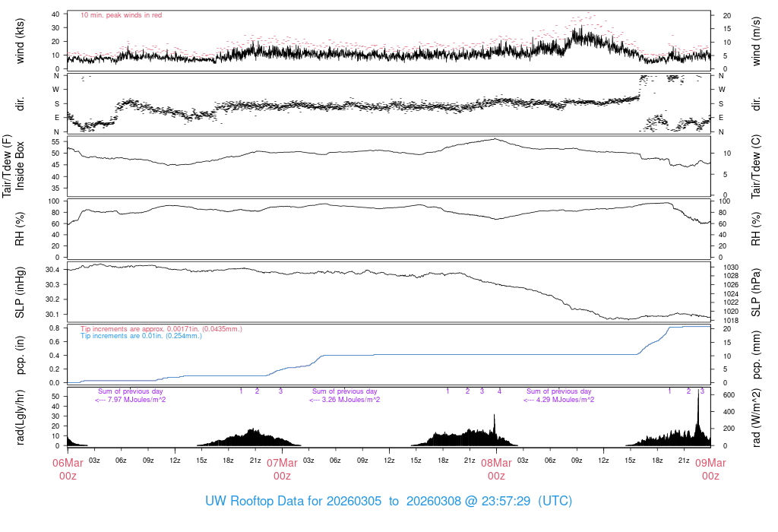Click the red tip increments 0.00171in. note
Screen dimensions: 778x532
pos(161,328)
